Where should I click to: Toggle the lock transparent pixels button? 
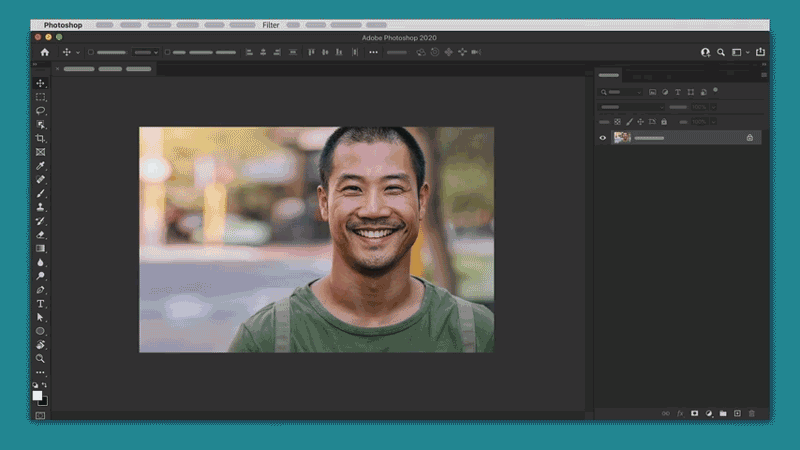click(618, 122)
